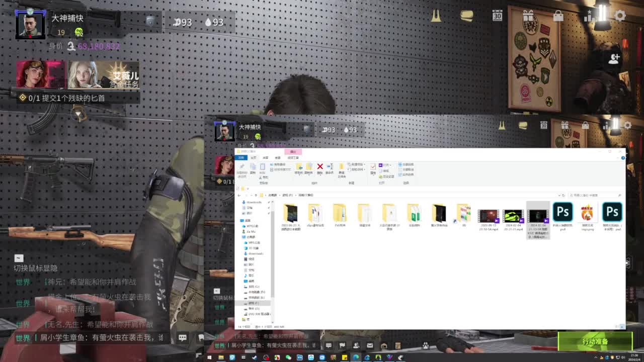This screenshot has height=362, width=644.
Task: Open the File Explorer taskbar icon
Action: tap(220, 357)
